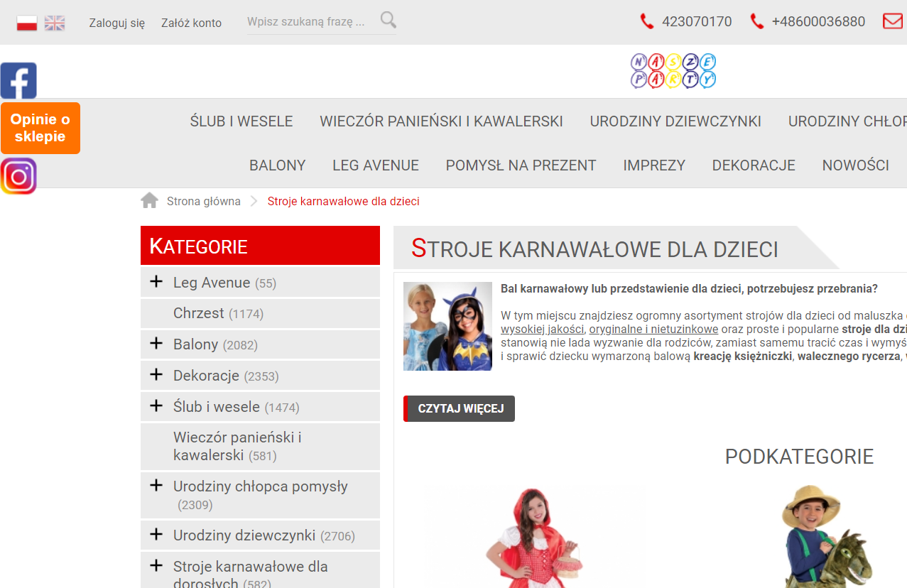Open the Załóż konto registration link
Screen dimensions: 907x588
click(190, 22)
